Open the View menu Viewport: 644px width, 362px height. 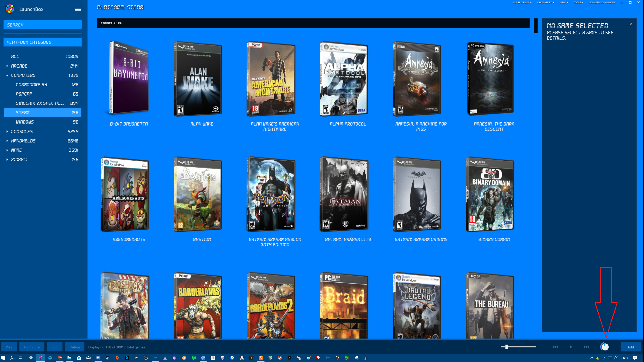[x=564, y=3]
